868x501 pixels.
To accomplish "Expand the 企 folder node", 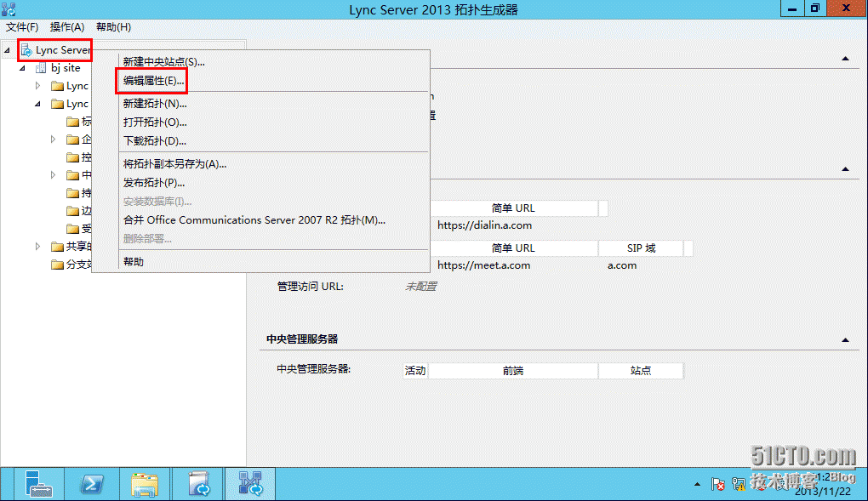I will 53,139.
